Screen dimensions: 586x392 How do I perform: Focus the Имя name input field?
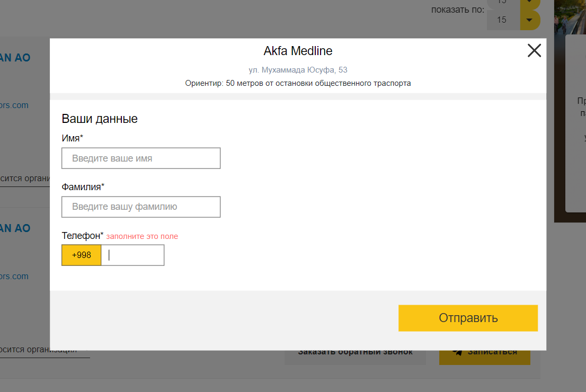pos(141,158)
